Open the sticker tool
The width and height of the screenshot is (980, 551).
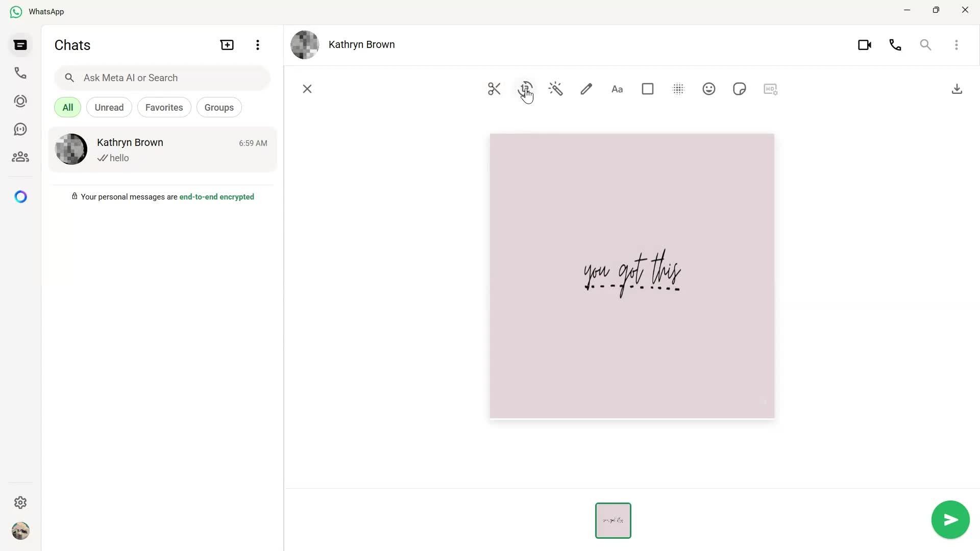(740, 89)
